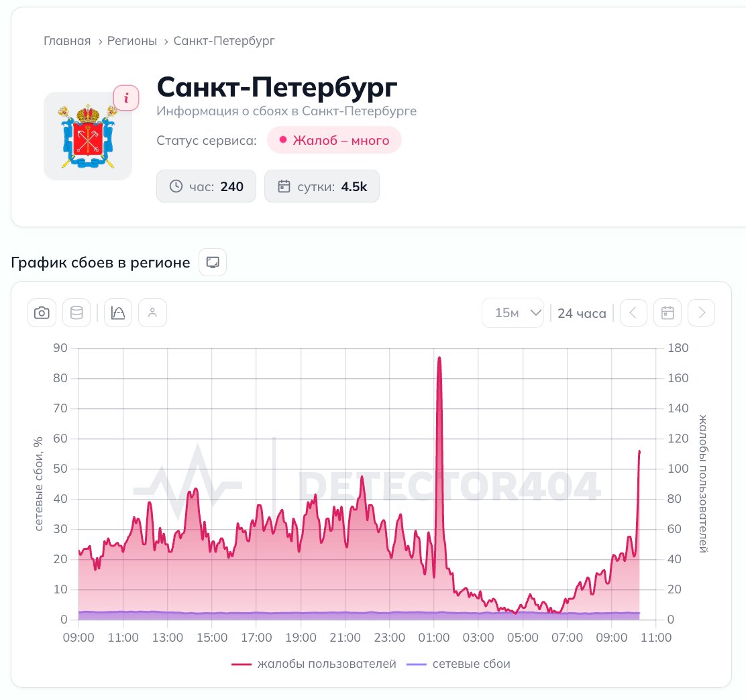Click the Статус сервиса: label
Image resolution: width=746 pixels, height=700 pixels.
tap(207, 140)
